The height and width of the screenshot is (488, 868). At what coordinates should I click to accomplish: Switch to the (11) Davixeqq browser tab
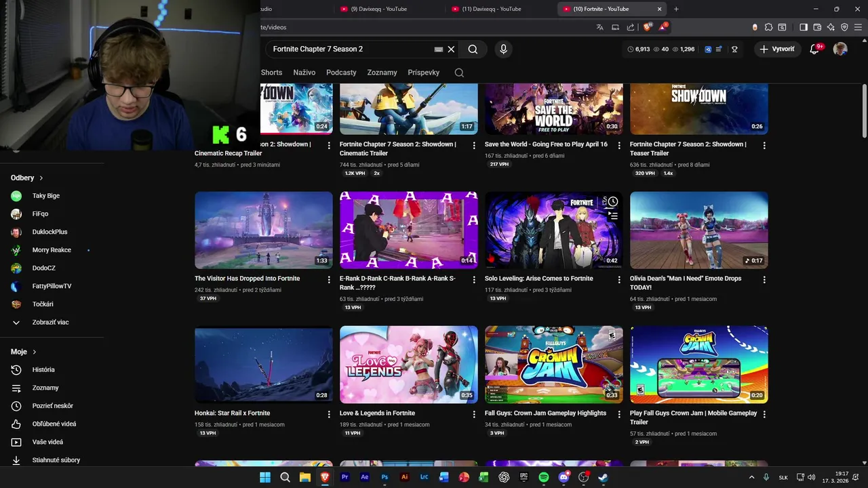click(498, 9)
